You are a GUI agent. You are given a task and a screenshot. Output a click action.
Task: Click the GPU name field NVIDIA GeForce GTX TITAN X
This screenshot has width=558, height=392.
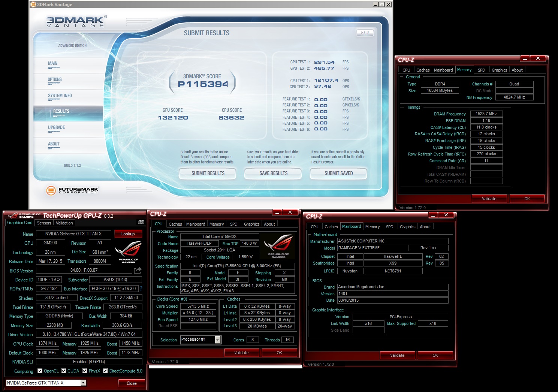point(73,234)
